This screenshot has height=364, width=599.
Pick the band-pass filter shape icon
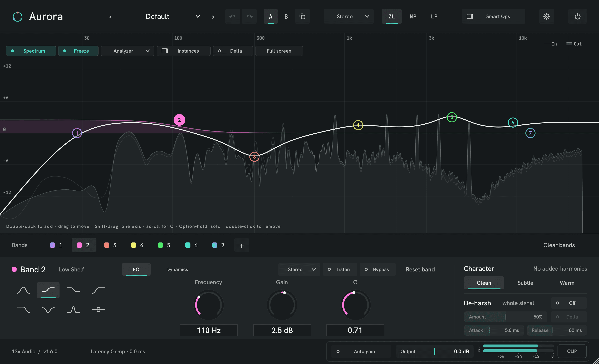(x=73, y=310)
